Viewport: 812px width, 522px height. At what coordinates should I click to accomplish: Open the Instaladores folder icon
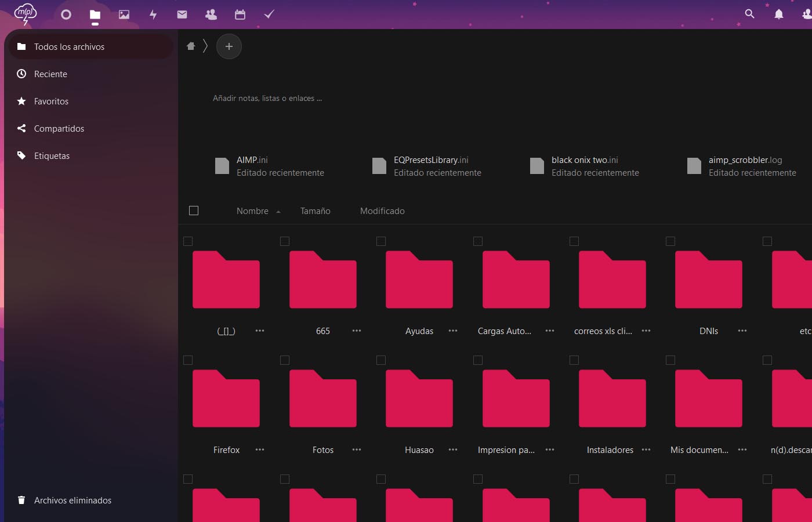coord(612,398)
